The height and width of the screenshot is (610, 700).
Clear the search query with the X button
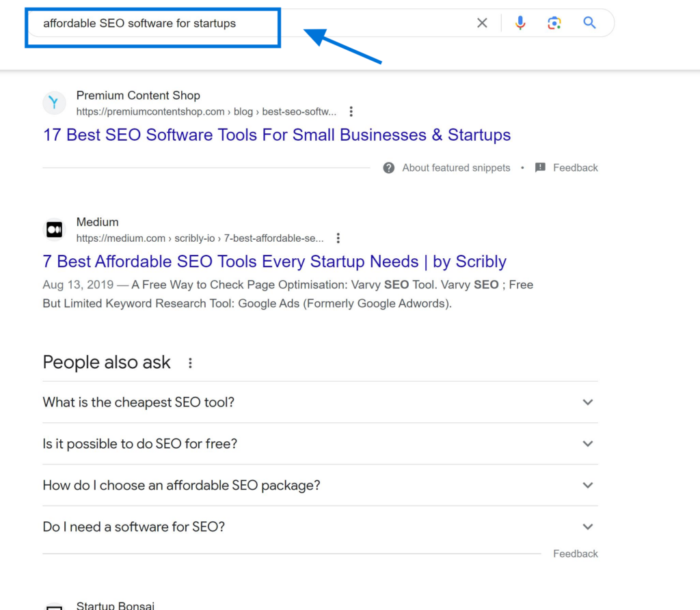(x=482, y=23)
